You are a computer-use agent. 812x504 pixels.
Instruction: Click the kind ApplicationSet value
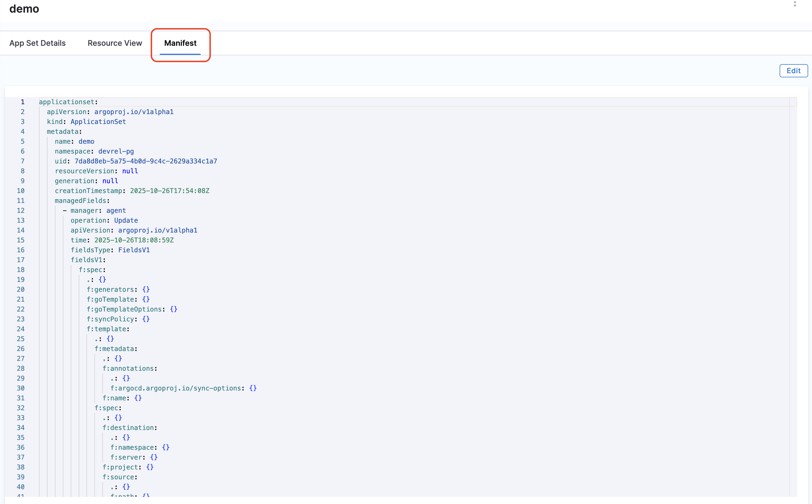[x=98, y=122]
